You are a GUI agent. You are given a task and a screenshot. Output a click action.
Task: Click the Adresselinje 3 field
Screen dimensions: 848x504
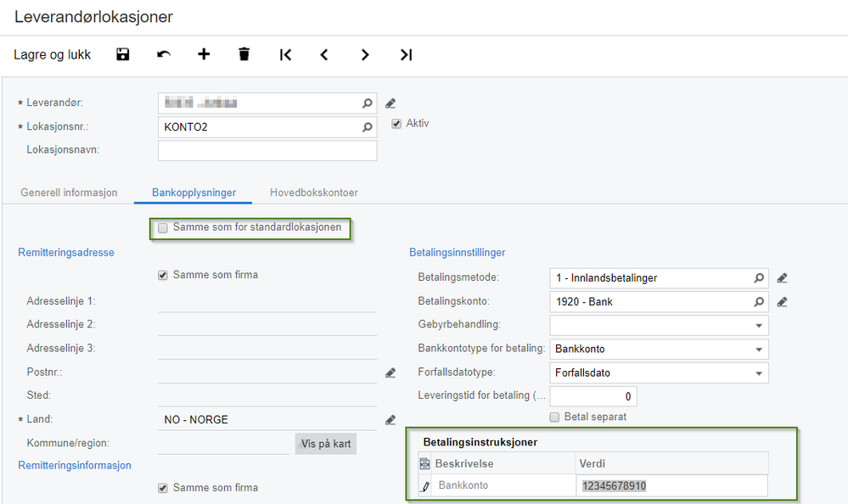pyautogui.click(x=267, y=349)
